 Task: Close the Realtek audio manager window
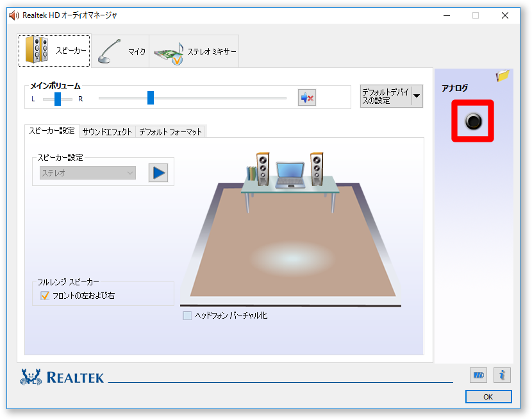pos(505,15)
